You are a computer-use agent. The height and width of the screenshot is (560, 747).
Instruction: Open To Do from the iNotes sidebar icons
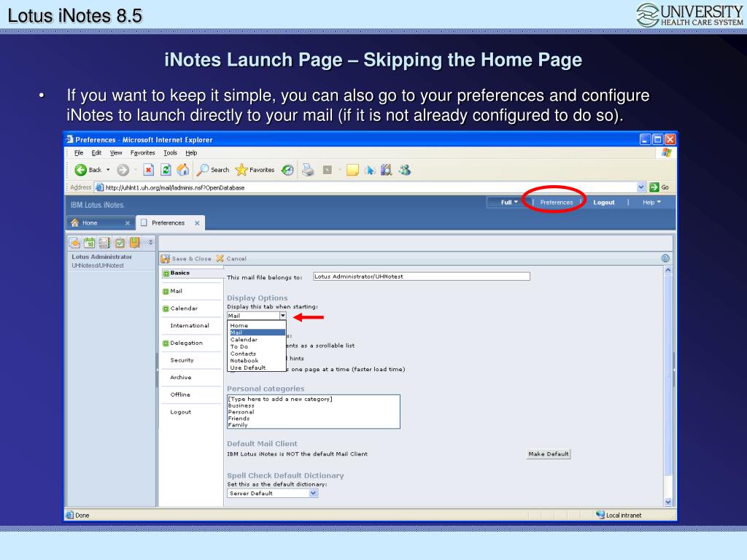[120, 243]
